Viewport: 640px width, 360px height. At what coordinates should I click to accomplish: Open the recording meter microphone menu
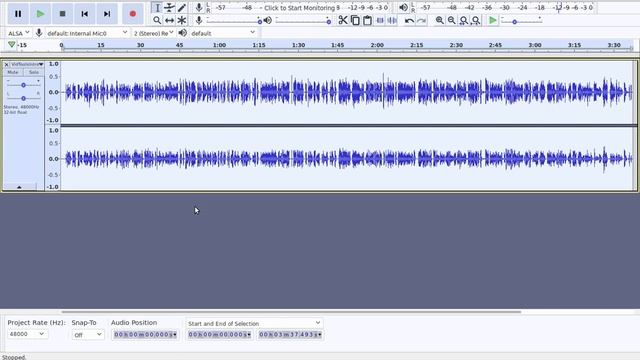pyautogui.click(x=199, y=7)
